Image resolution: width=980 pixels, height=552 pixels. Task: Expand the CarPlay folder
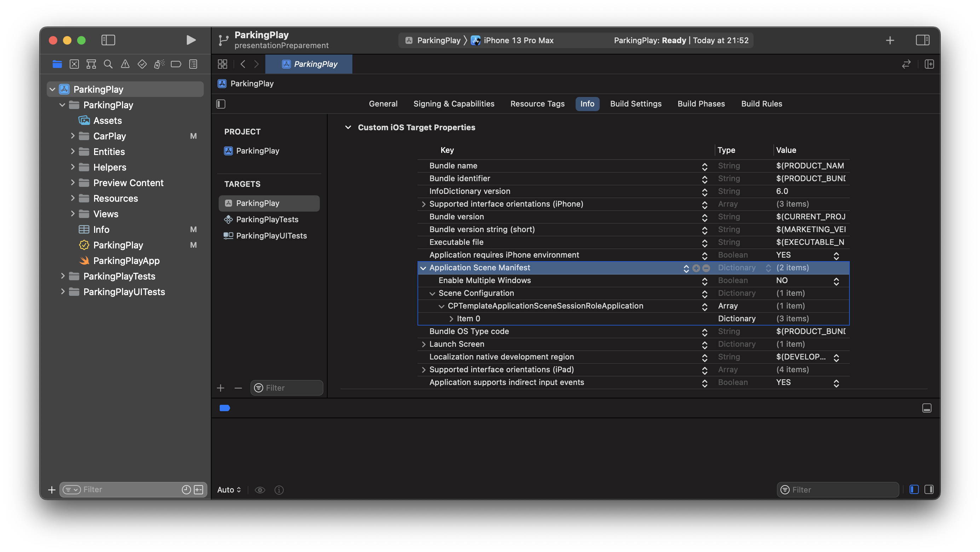coord(72,136)
